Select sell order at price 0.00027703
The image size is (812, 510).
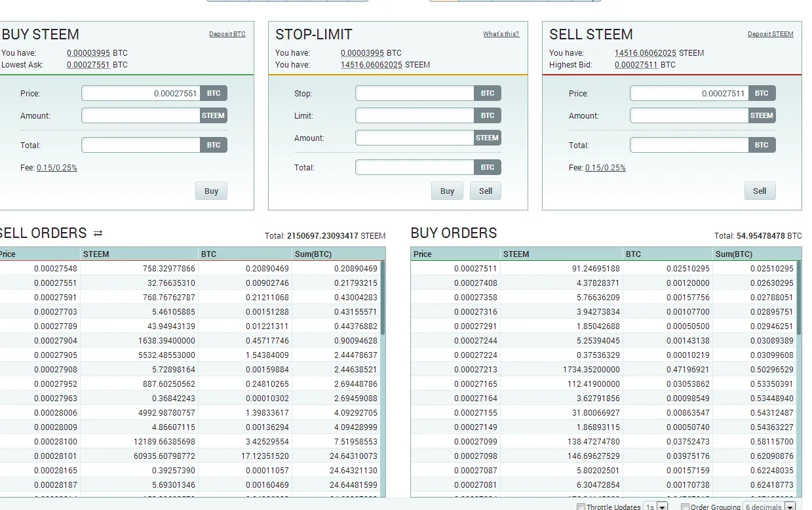(189, 312)
